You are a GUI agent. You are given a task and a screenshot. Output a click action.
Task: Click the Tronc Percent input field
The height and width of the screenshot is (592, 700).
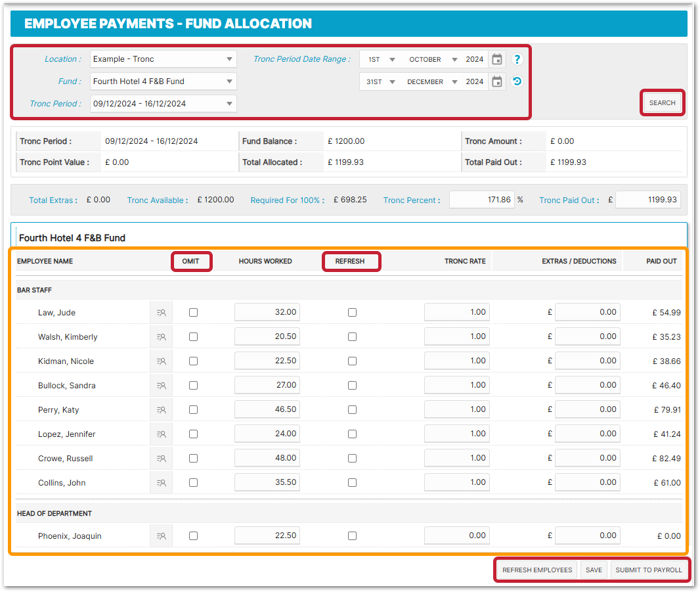[481, 200]
